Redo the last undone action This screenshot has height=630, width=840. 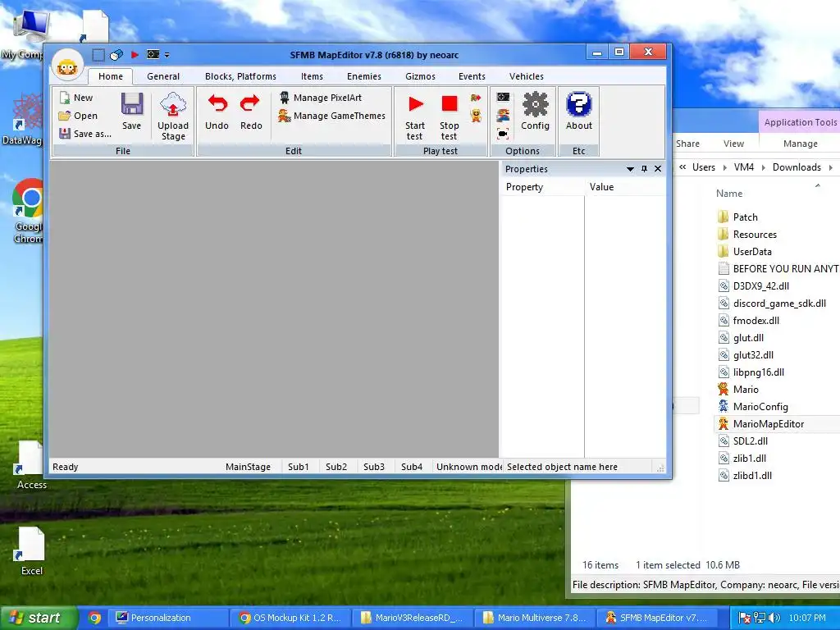click(251, 112)
